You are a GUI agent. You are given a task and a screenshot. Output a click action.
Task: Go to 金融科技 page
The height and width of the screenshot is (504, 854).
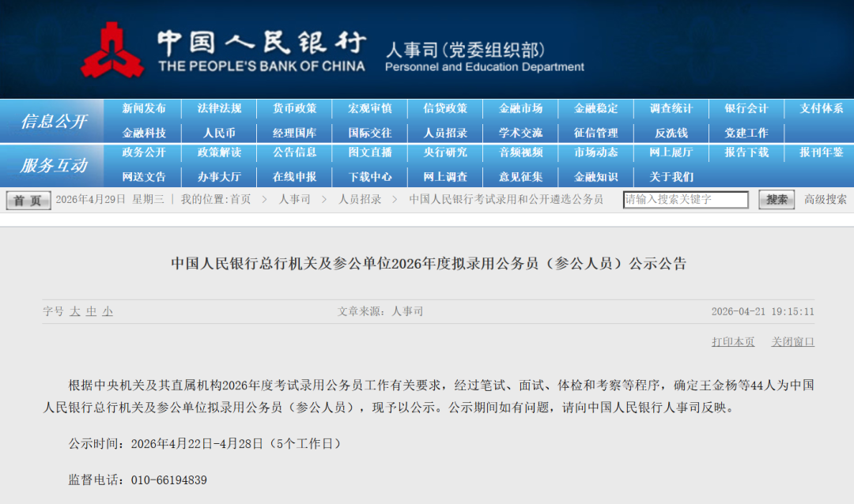click(x=144, y=133)
